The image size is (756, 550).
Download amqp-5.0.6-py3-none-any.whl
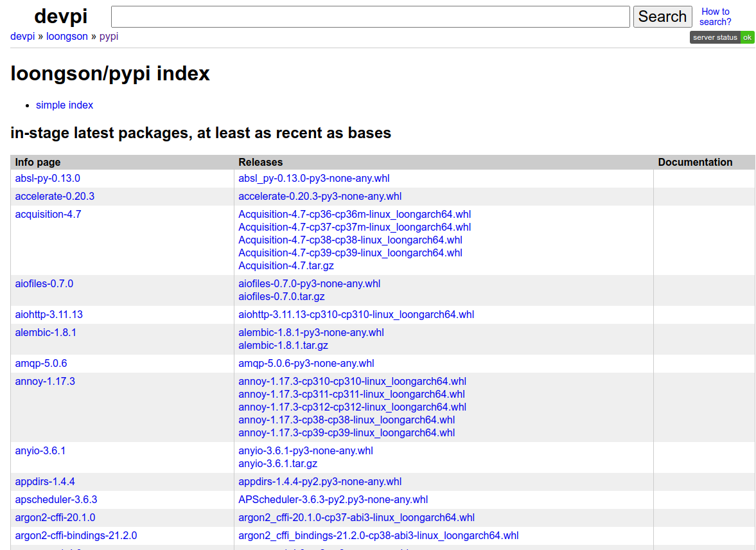[306, 363]
